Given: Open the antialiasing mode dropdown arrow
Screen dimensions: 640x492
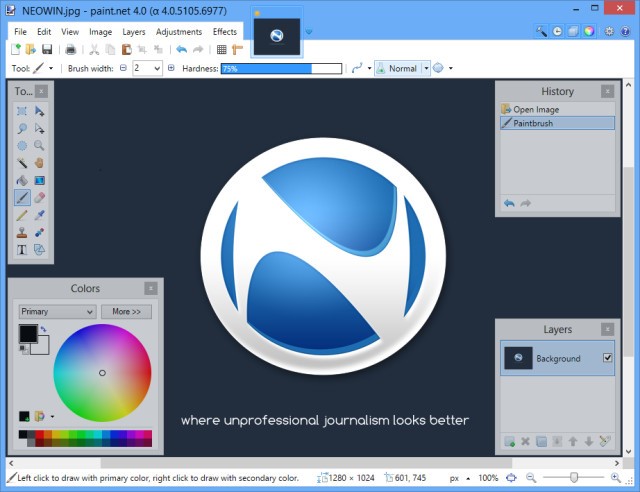Looking at the screenshot, I should 369,68.
